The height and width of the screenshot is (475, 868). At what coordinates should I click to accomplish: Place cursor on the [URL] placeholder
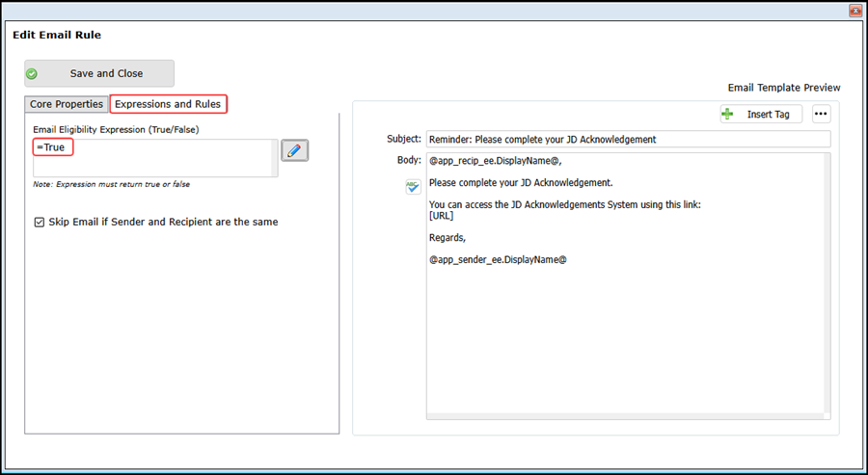tap(441, 216)
